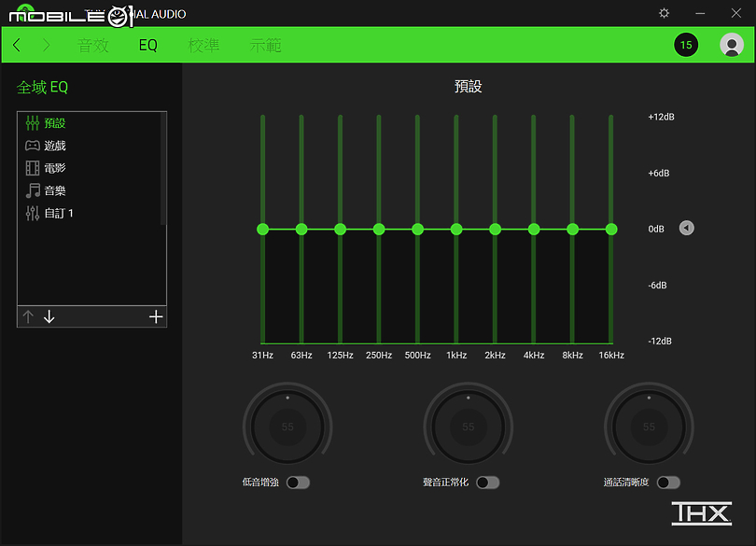Click the 125Hz EQ slider handle
Viewport: 756px width, 546px height.
click(340, 229)
